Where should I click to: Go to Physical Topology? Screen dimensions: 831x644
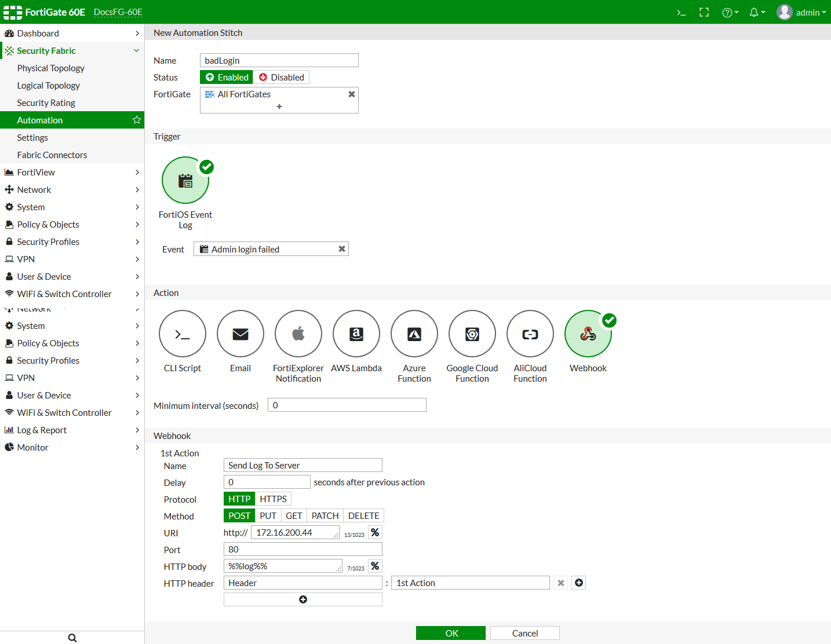click(51, 68)
